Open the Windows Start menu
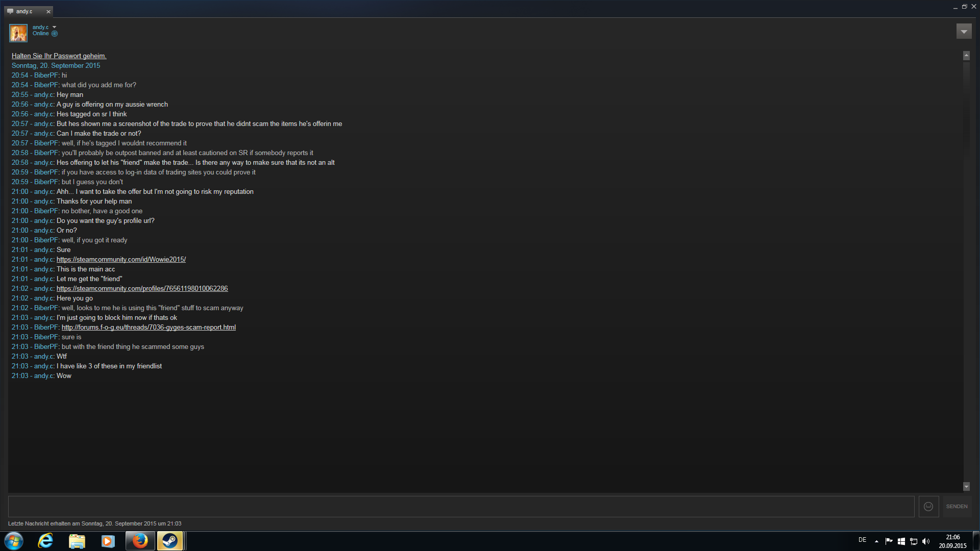 pyautogui.click(x=14, y=541)
